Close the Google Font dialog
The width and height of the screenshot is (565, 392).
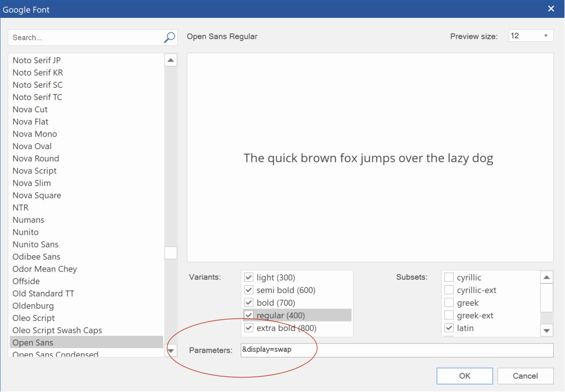pyautogui.click(x=551, y=9)
